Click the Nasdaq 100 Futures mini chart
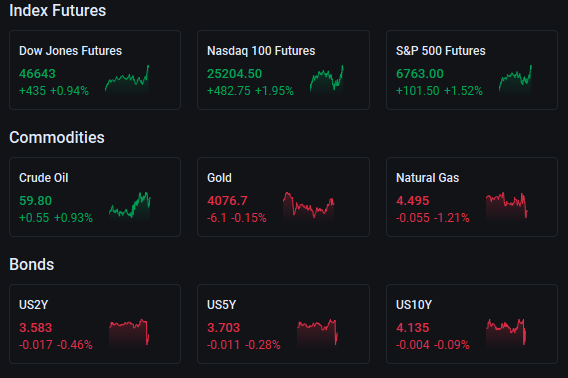This screenshot has height=378, width=568. click(327, 80)
